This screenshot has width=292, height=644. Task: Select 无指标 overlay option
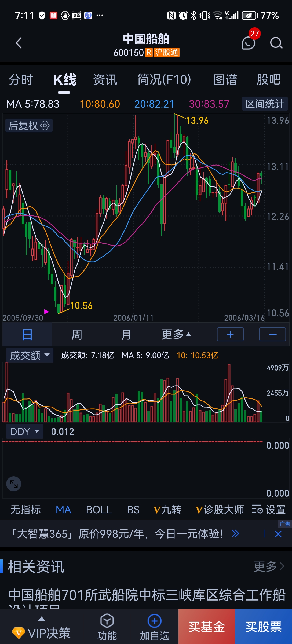coord(25,509)
